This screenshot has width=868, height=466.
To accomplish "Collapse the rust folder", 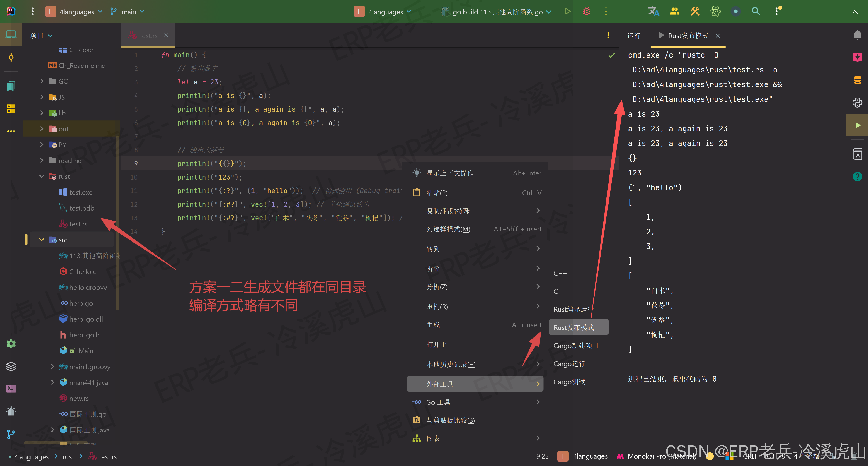I will click(x=42, y=176).
